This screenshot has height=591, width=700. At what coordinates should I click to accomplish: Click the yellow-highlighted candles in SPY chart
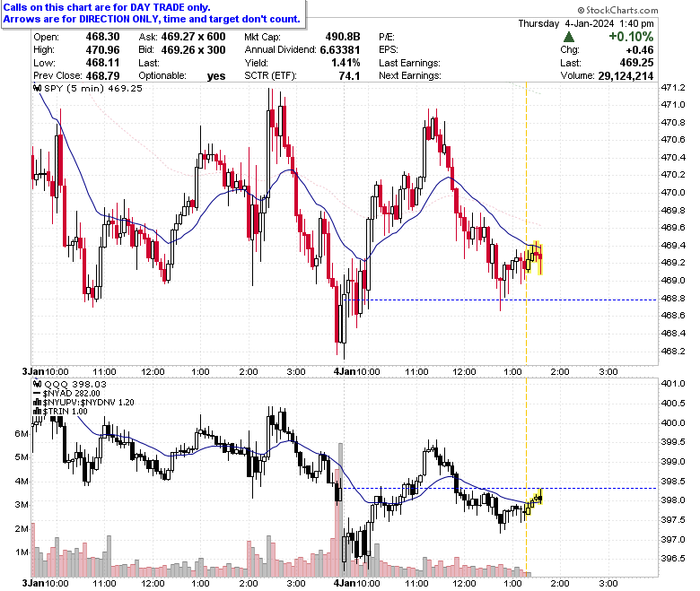[534, 257]
